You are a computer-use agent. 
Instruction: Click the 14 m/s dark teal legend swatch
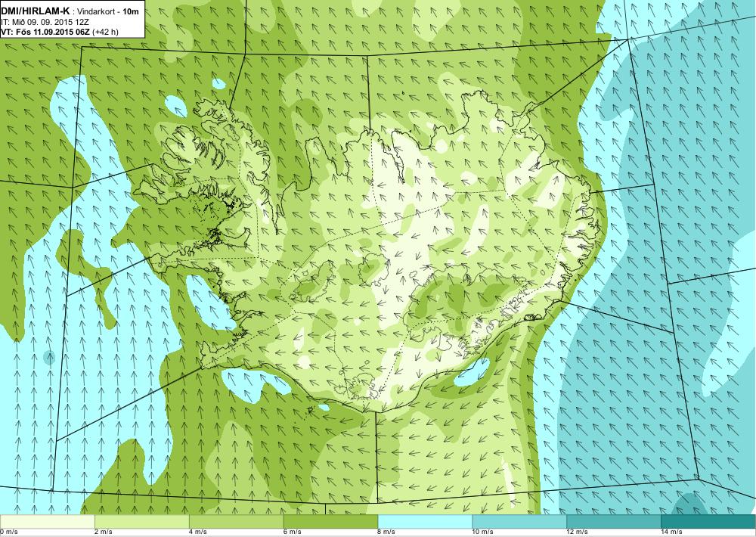click(x=708, y=522)
